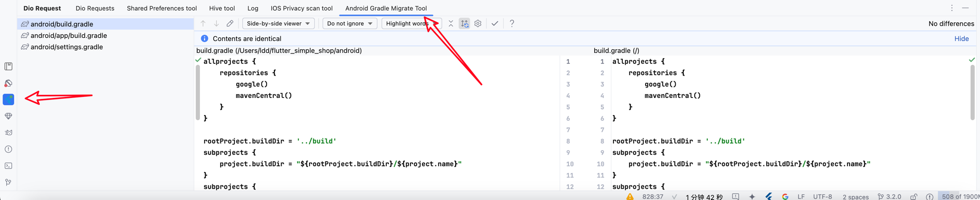Click the pencil edit source icon
The image size is (980, 200).
[x=230, y=23]
